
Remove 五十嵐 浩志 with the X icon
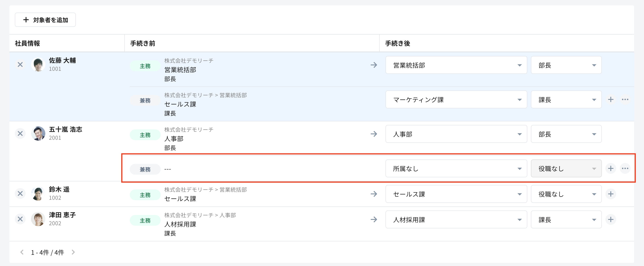(20, 134)
